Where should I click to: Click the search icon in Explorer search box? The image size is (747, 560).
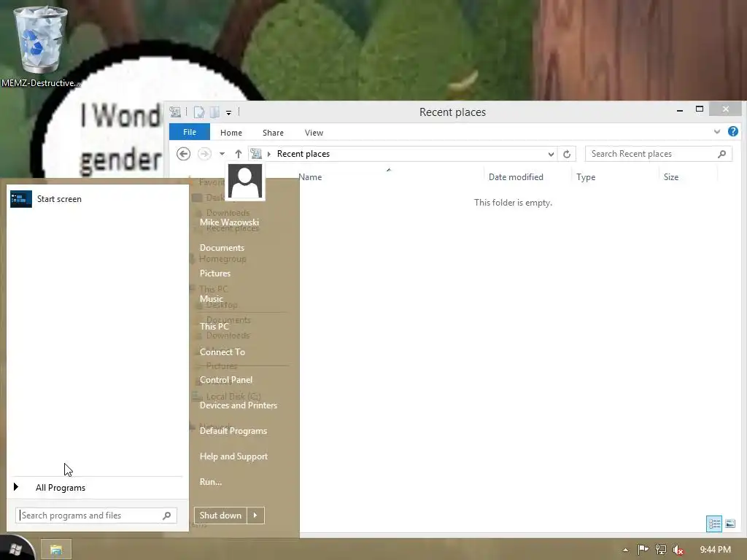(x=721, y=154)
